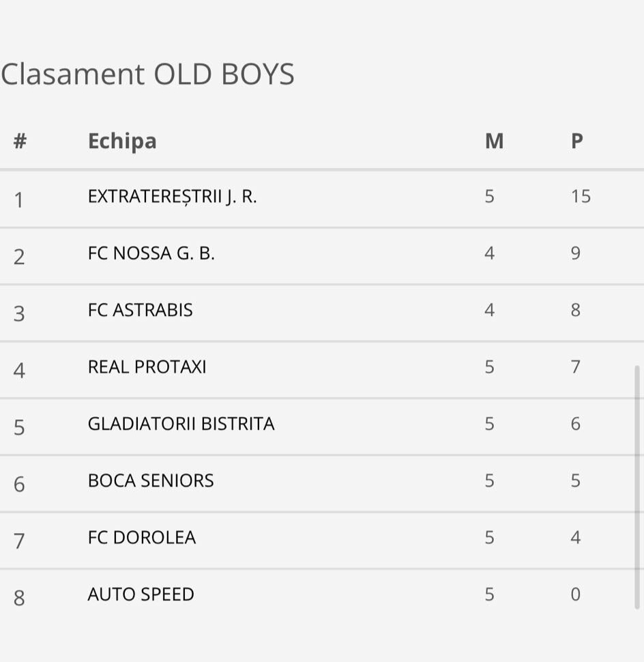The image size is (644, 662).
Task: Open the AUTO SPEED team entry
Action: click(x=141, y=594)
